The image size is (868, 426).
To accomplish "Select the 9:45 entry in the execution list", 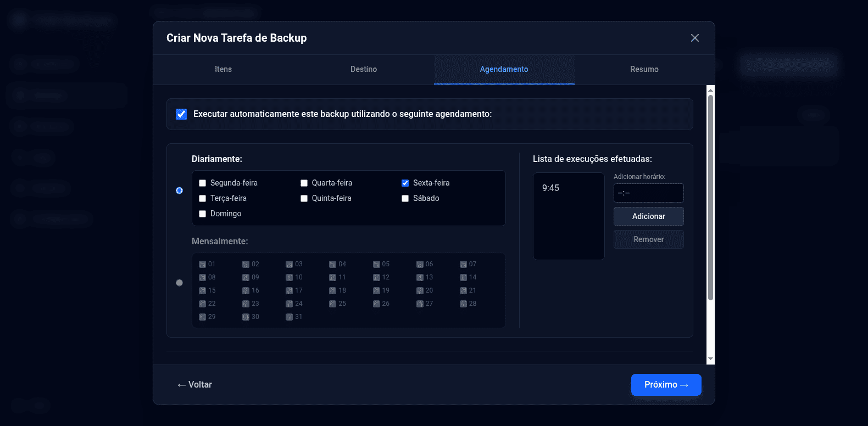I will click(x=569, y=188).
